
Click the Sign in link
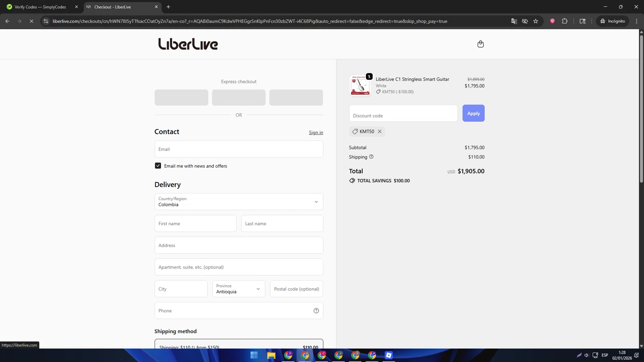coord(316,133)
